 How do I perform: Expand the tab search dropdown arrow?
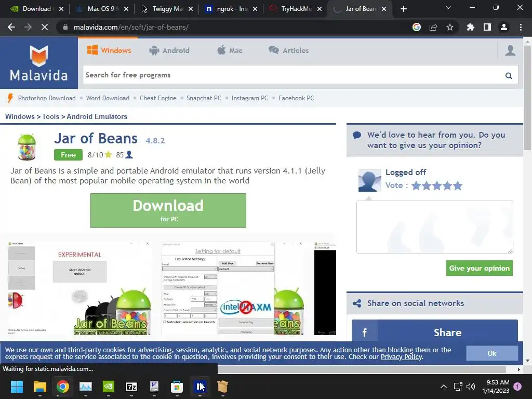(448, 7)
